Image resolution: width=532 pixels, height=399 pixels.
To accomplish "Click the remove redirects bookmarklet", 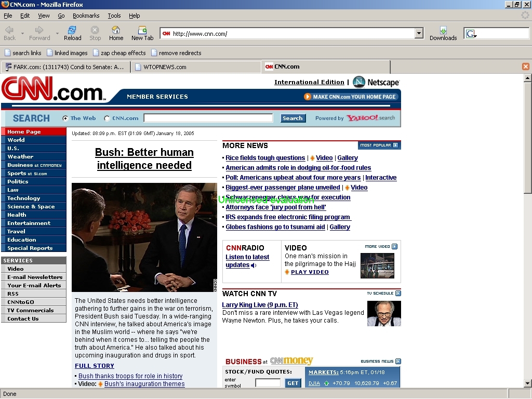I will click(176, 53).
